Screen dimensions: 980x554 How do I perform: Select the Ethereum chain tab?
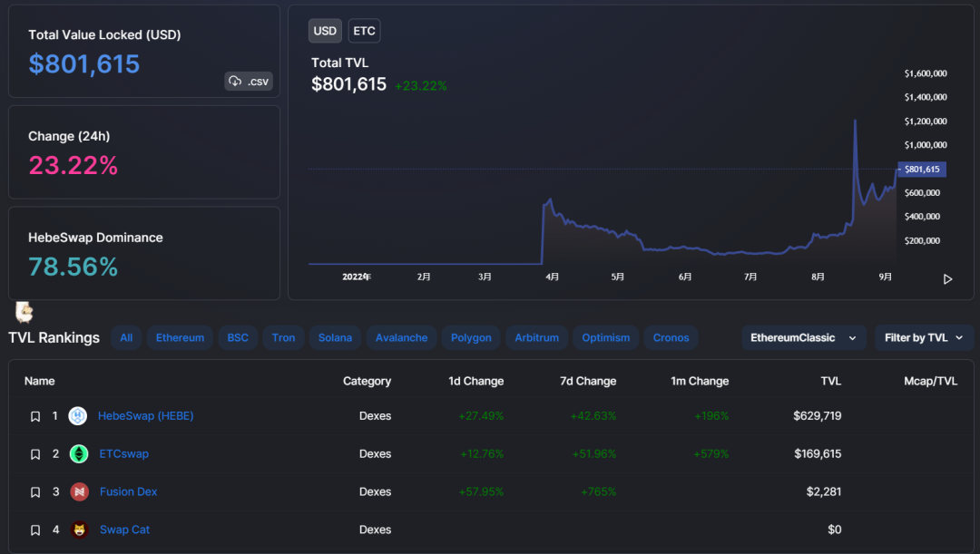click(180, 338)
